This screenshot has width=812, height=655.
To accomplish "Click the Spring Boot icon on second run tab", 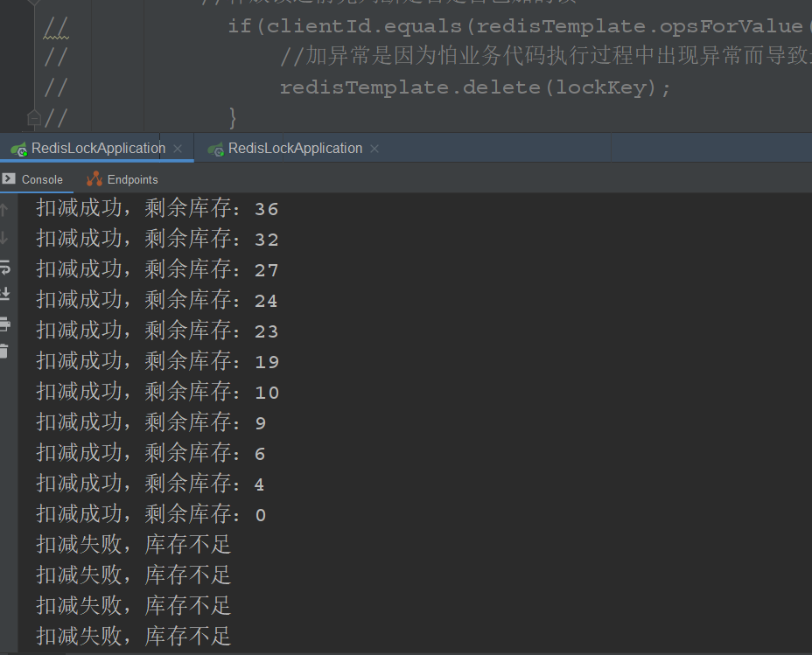I will 216,150.
